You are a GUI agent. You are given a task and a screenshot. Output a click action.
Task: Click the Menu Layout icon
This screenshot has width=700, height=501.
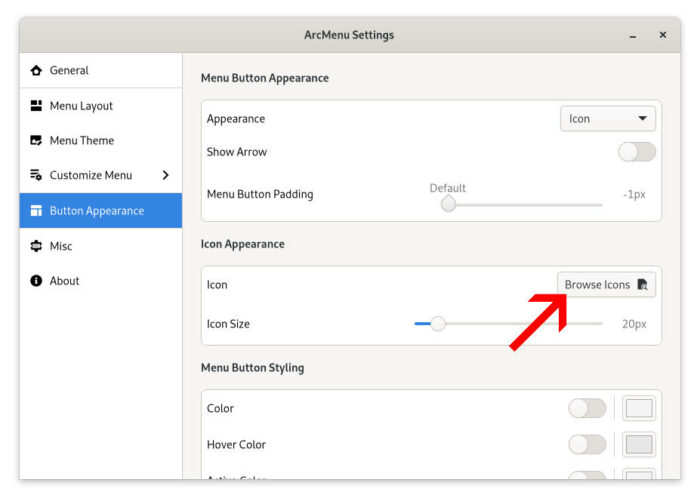[x=36, y=106]
